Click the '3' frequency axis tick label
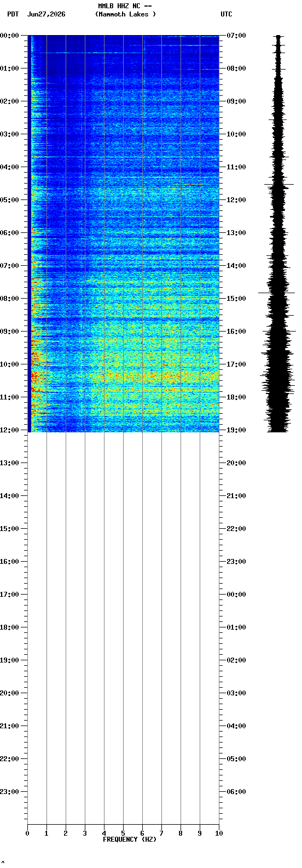 pos(85,833)
